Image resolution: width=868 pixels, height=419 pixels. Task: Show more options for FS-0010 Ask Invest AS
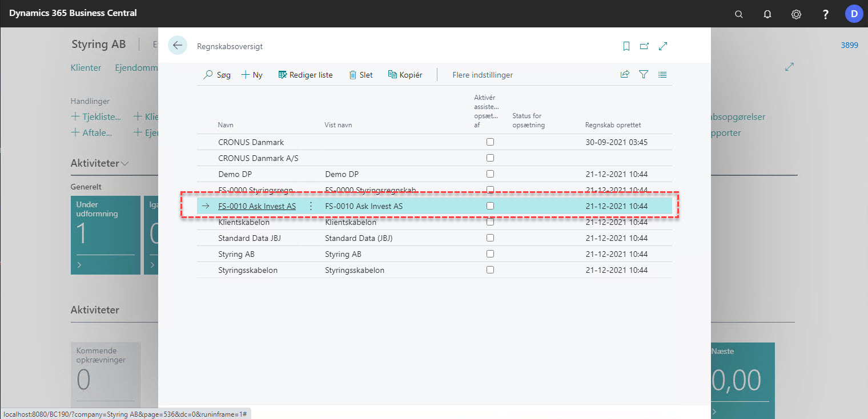pyautogui.click(x=311, y=206)
